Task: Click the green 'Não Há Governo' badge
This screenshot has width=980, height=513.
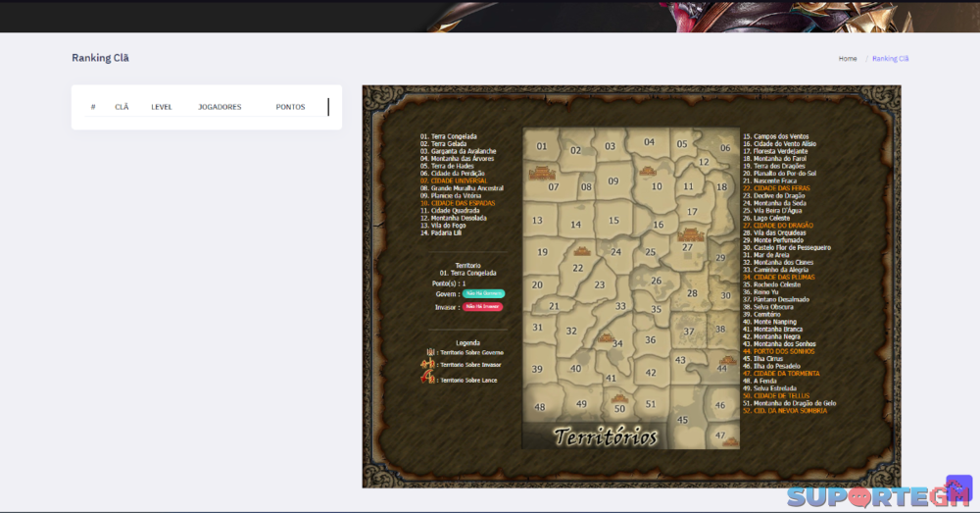Action: click(x=483, y=293)
